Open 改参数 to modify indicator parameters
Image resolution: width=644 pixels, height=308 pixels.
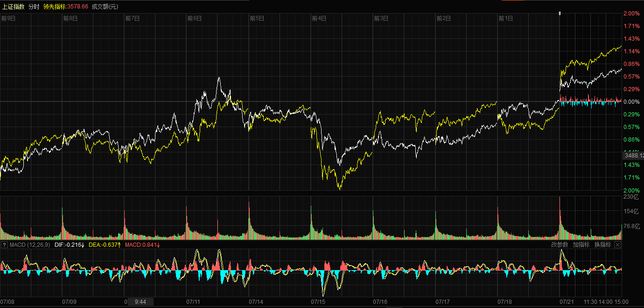(x=560, y=245)
